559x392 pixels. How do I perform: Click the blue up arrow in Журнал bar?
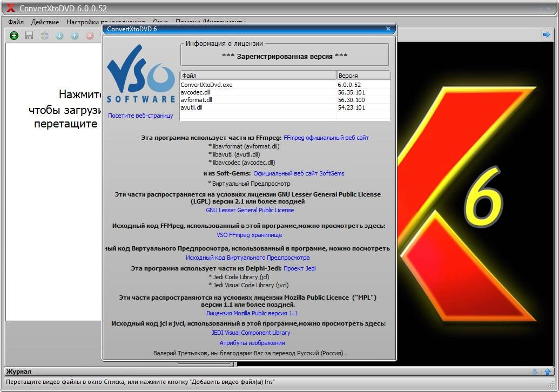tap(548, 371)
